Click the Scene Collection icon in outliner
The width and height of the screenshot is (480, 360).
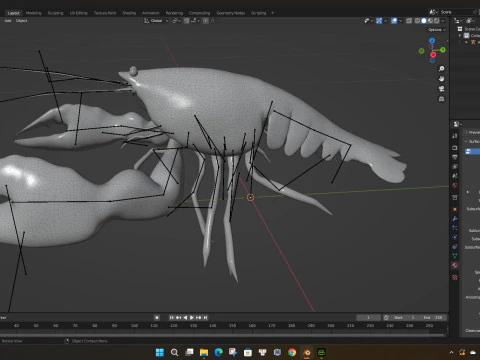point(460,29)
